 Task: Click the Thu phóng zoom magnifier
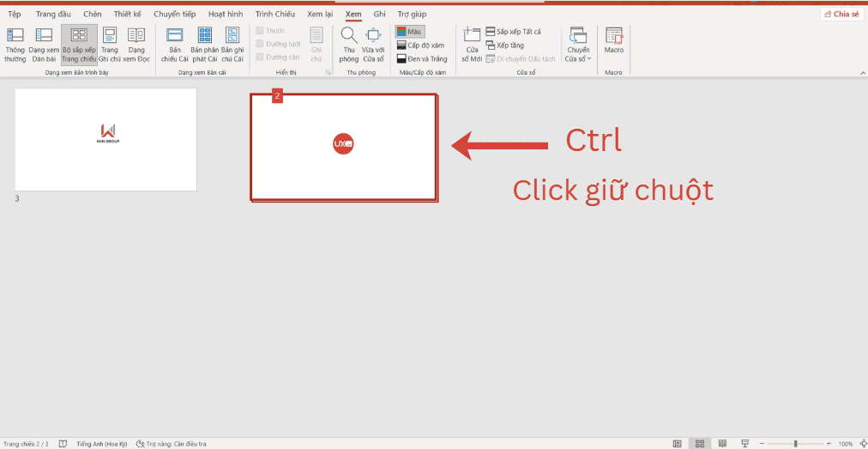(x=349, y=45)
